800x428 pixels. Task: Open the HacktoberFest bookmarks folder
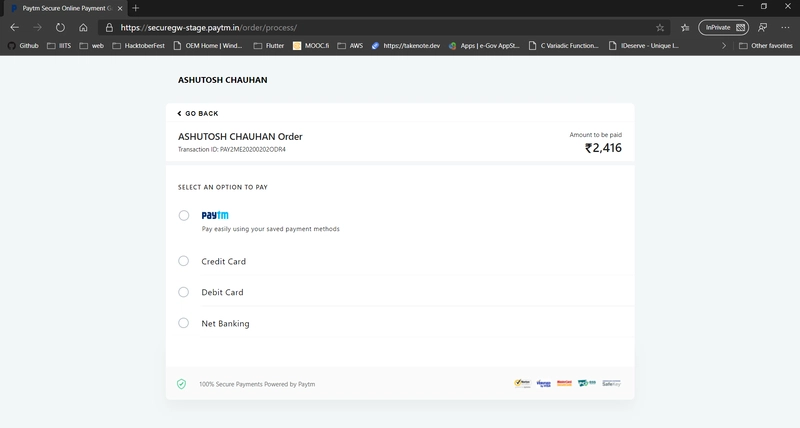tap(139, 45)
